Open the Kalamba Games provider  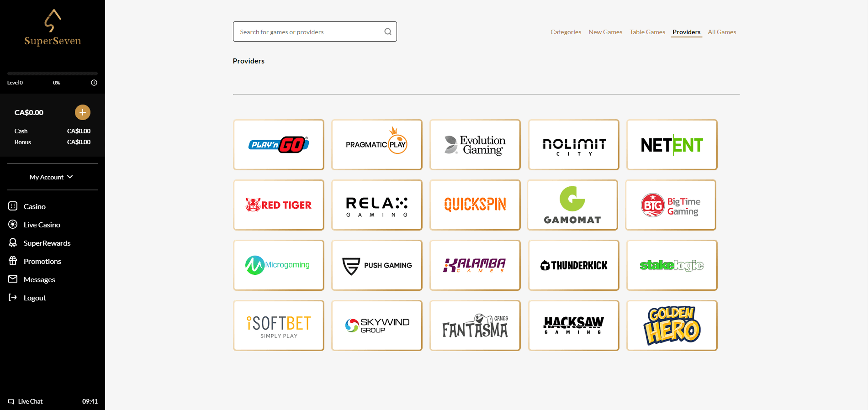point(475,265)
